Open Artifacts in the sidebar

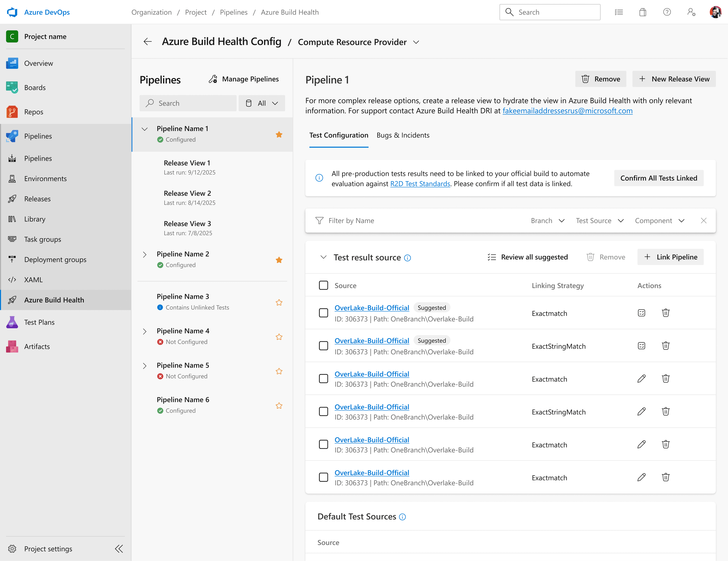tap(65, 347)
